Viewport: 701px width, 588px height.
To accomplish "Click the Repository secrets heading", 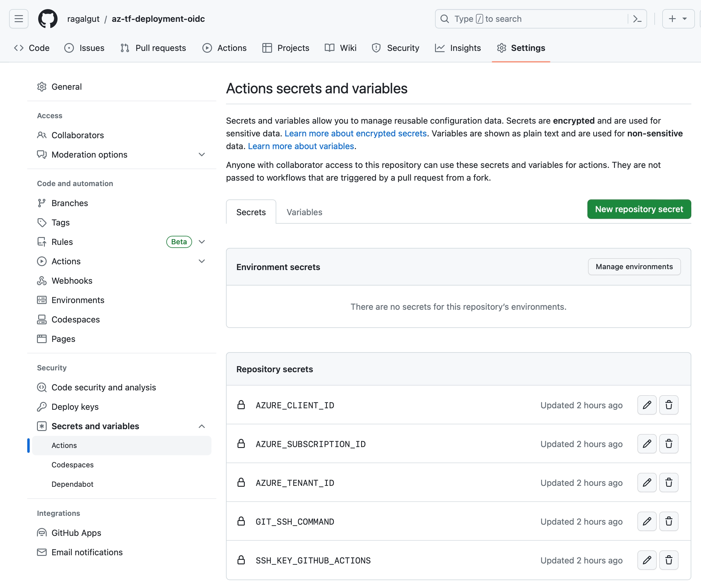I will pos(274,369).
